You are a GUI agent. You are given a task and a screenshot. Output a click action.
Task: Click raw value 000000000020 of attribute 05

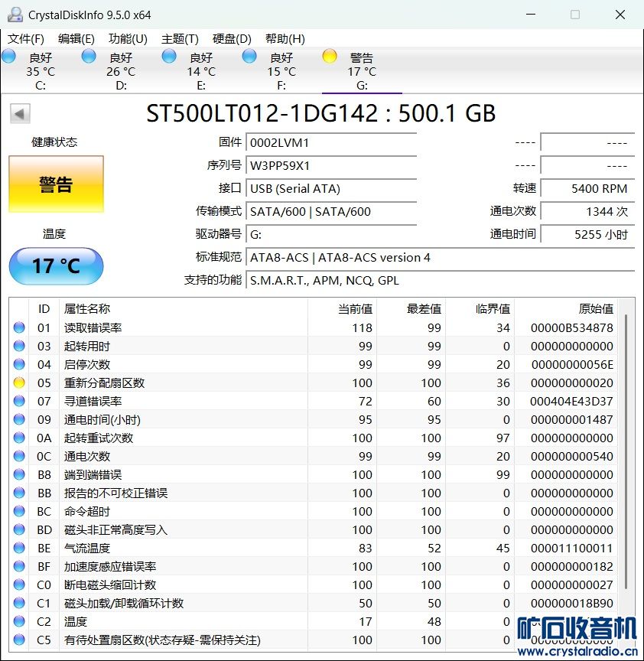(x=572, y=383)
